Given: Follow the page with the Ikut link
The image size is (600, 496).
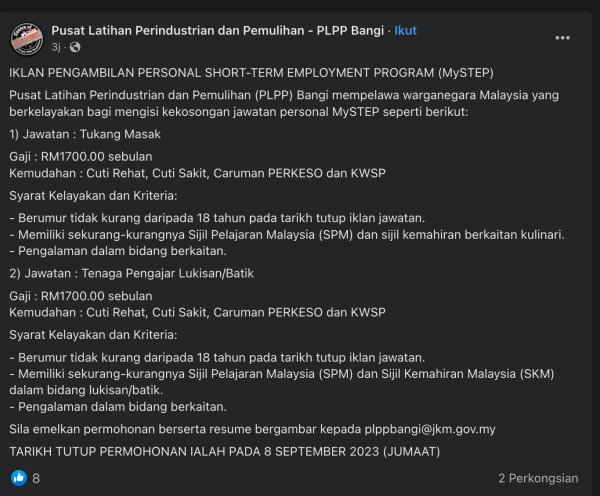Looking at the screenshot, I should (406, 30).
